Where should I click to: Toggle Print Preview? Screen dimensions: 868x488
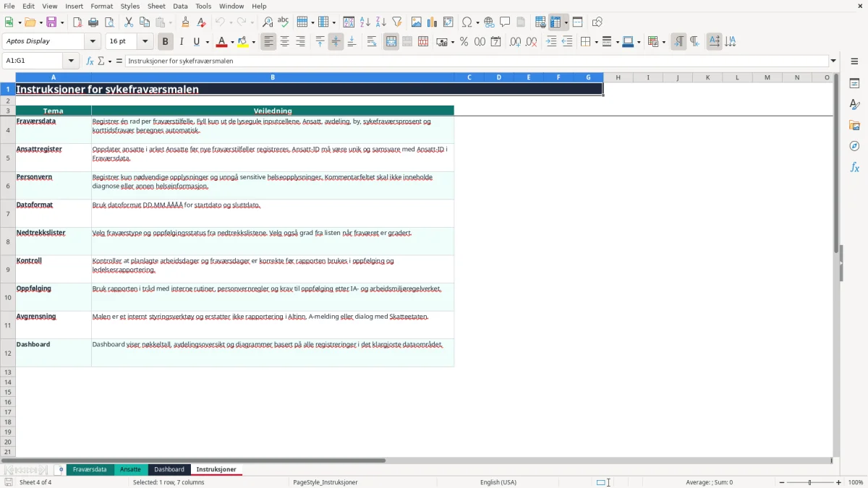click(109, 22)
